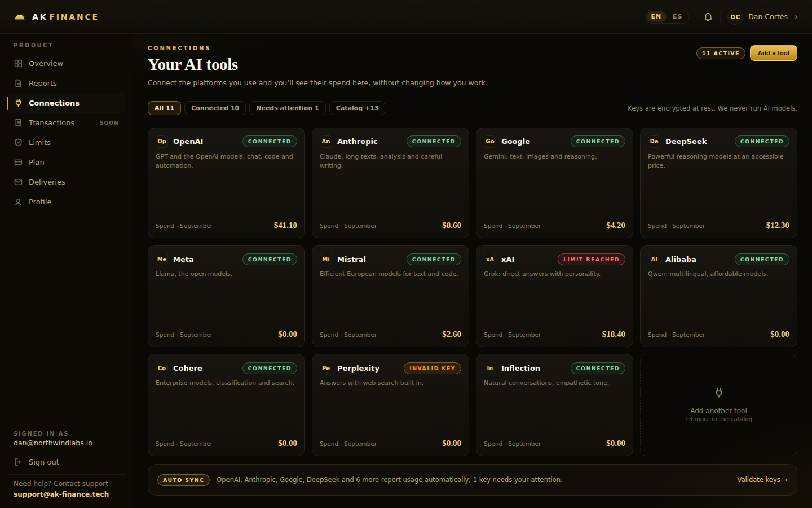Click the plug icon in Add another tool card
The width and height of the screenshot is (812, 508).
(719, 393)
